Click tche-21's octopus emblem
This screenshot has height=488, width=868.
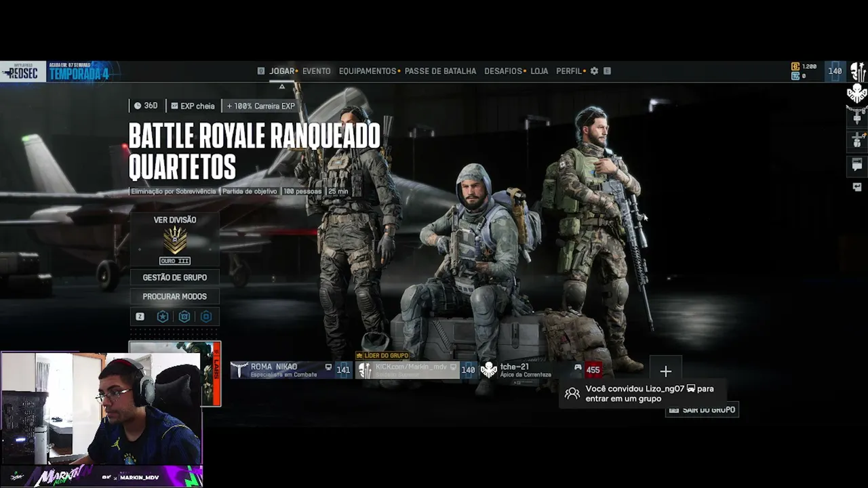coord(489,370)
